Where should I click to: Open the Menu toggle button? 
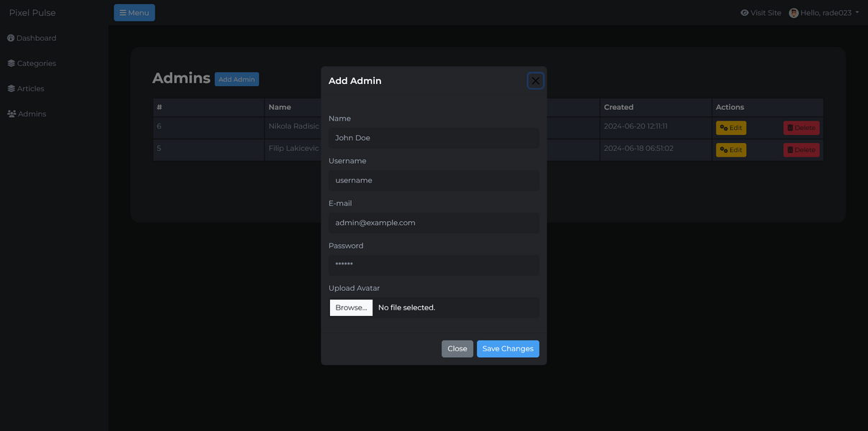click(134, 13)
